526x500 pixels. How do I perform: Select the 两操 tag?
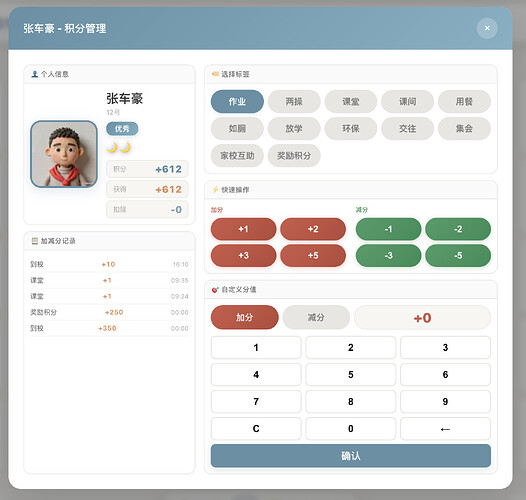click(294, 101)
